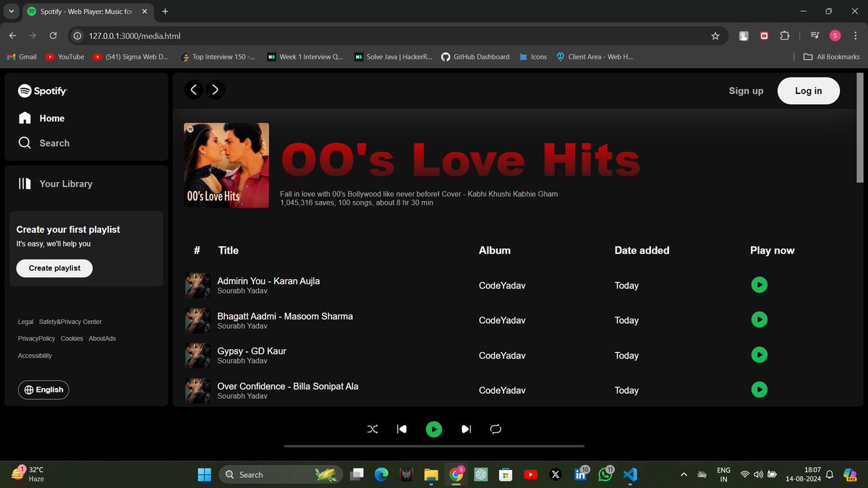Show hidden system tray icons
The width and height of the screenshot is (868, 488).
pos(684,474)
